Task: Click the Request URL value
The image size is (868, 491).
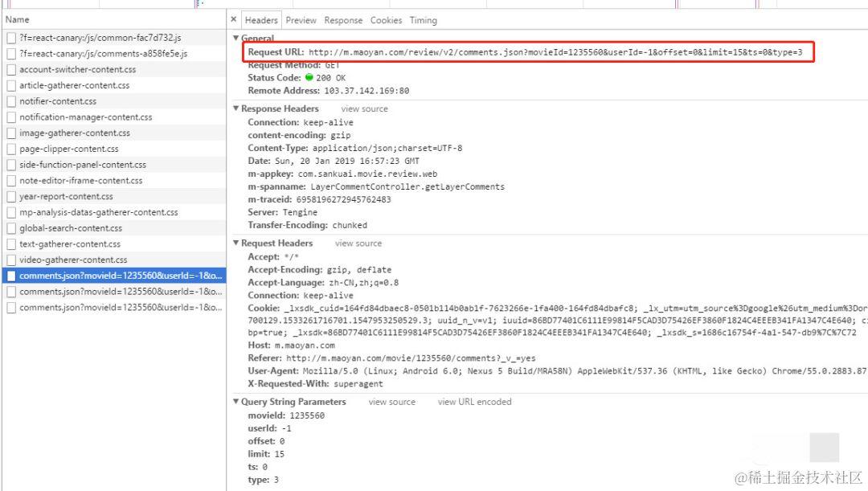Action: (x=555, y=52)
